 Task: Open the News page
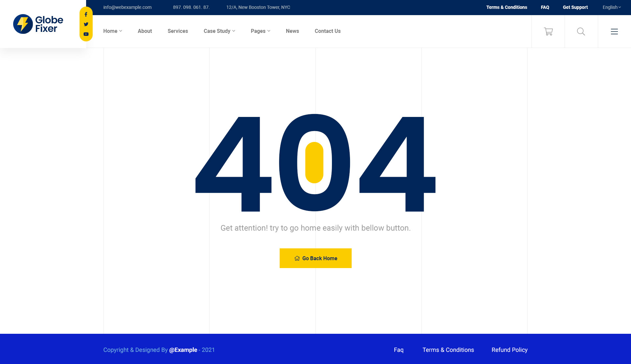point(292,31)
